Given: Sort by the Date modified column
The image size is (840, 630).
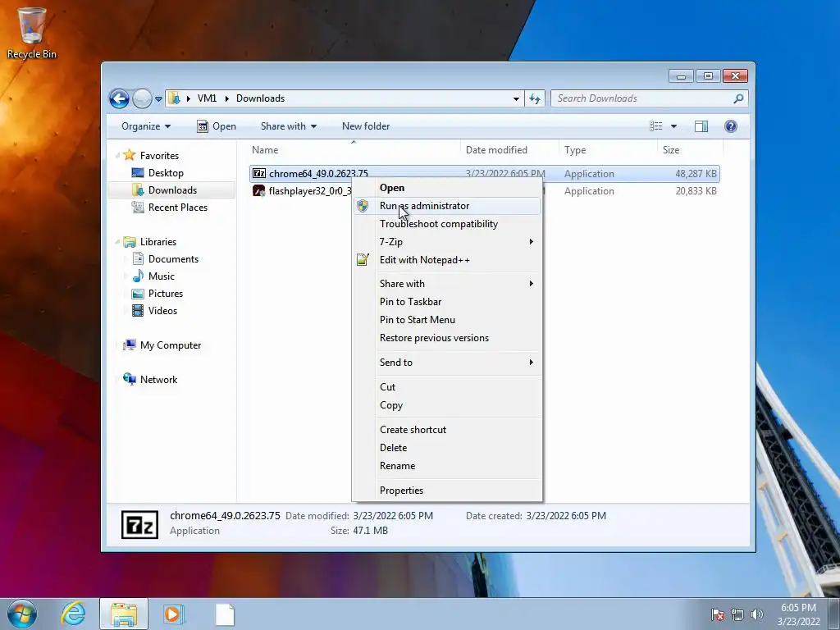Looking at the screenshot, I should pos(509,150).
